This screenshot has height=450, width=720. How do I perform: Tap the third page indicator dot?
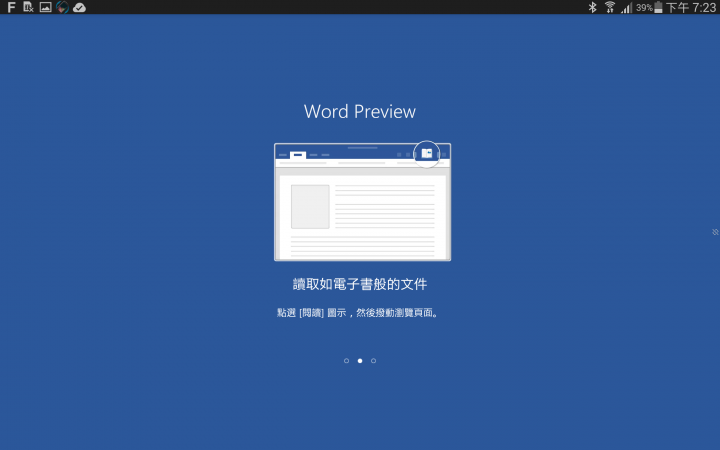373,360
